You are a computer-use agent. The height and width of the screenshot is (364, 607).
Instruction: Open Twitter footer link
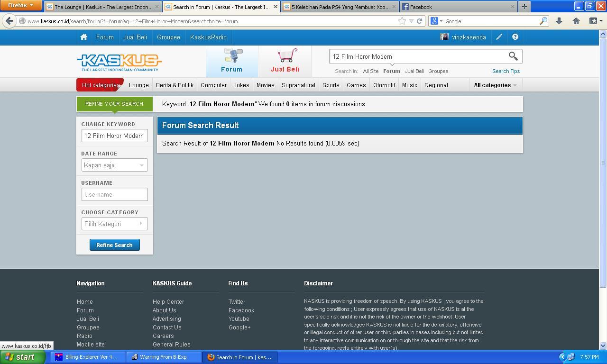click(237, 302)
